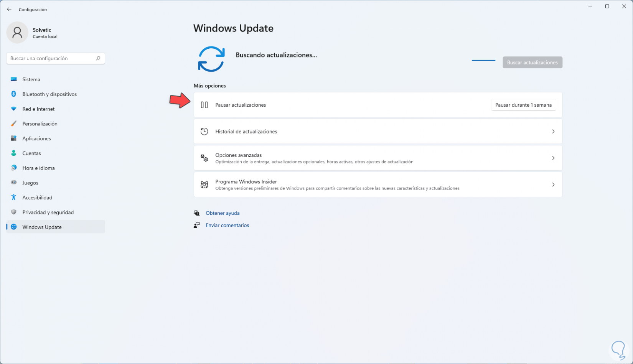Select Windows Update in the sidebar
This screenshot has height=364, width=633.
[56, 227]
